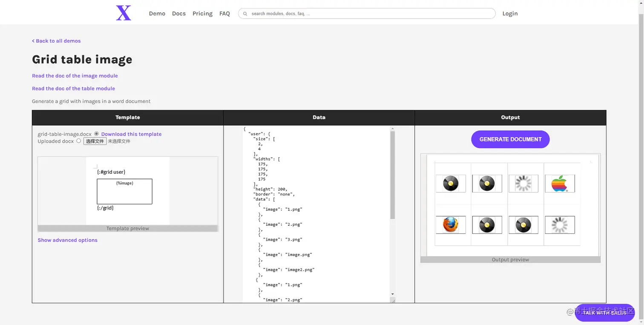Click inside the JSON data editor
The image size is (644, 325).
[x=316, y=214]
